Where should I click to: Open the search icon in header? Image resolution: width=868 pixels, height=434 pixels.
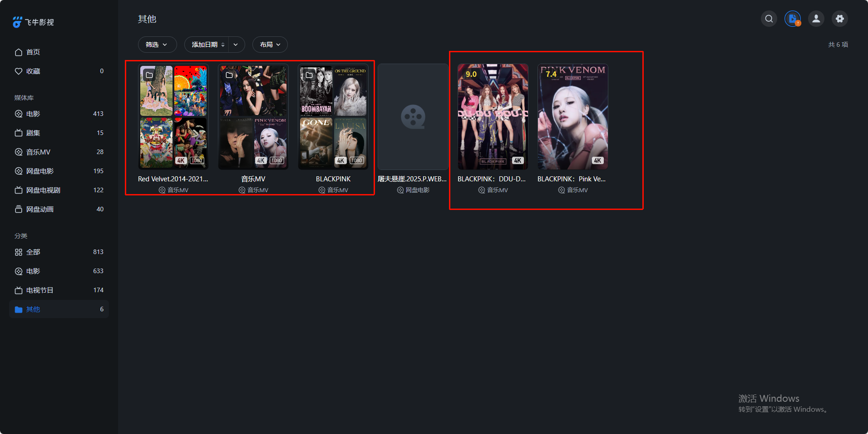coord(769,19)
